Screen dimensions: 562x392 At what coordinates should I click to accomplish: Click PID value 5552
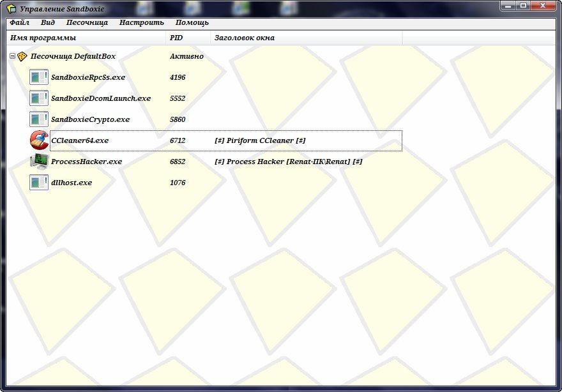coord(178,98)
